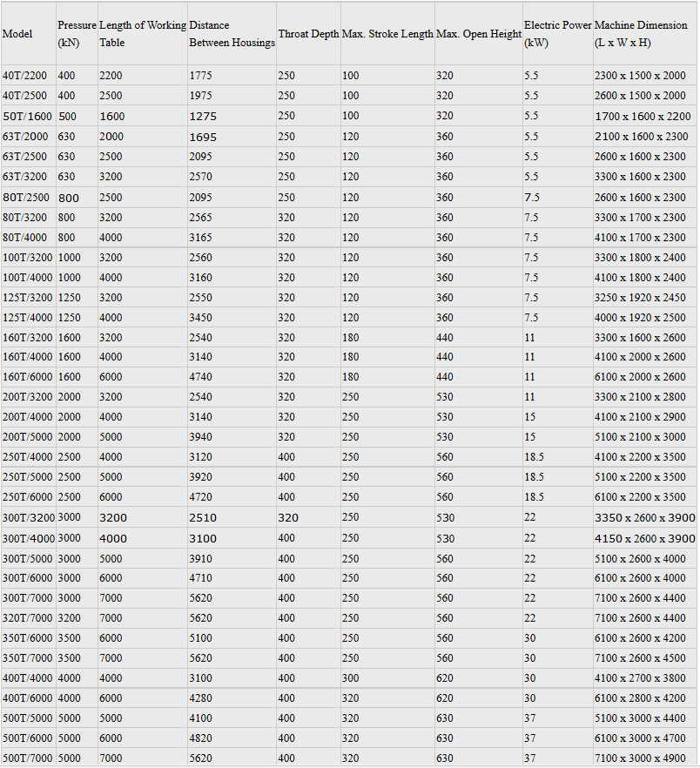Click model cell 500T/6000
Screen dimensions: 700x768
28,738
